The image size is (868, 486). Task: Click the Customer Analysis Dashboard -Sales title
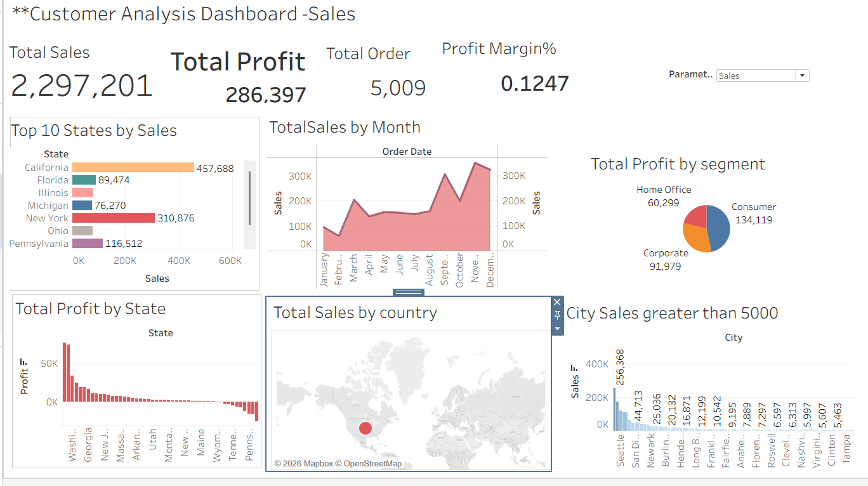tap(183, 13)
